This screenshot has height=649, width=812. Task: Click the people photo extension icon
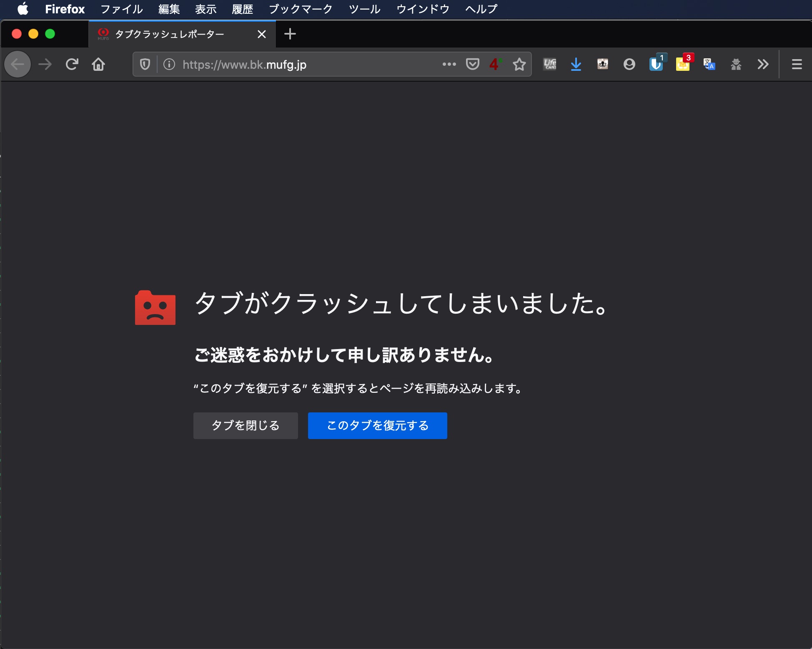point(603,65)
